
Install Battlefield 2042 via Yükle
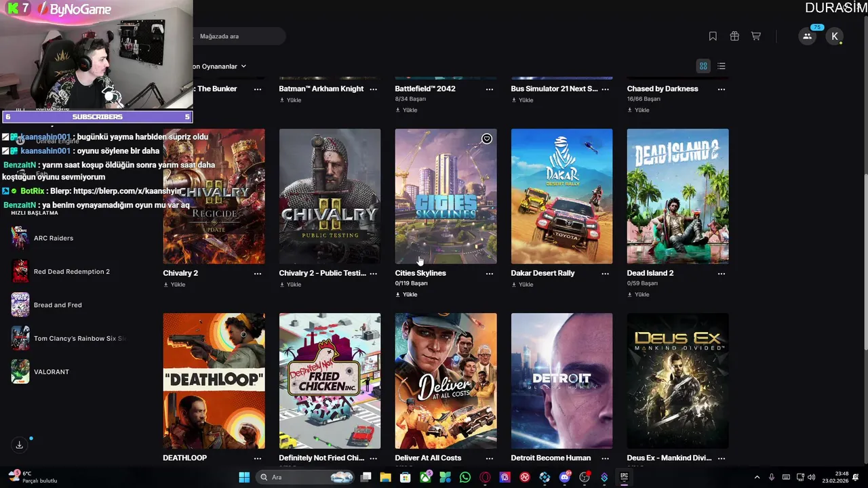(406, 110)
